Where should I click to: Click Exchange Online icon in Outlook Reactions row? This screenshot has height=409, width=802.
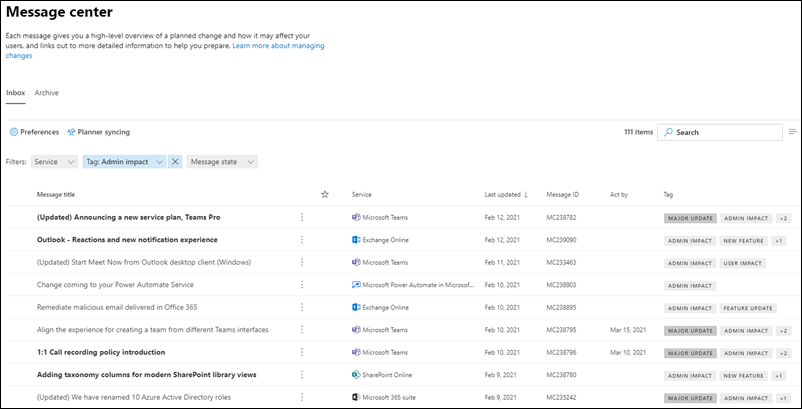click(x=356, y=240)
